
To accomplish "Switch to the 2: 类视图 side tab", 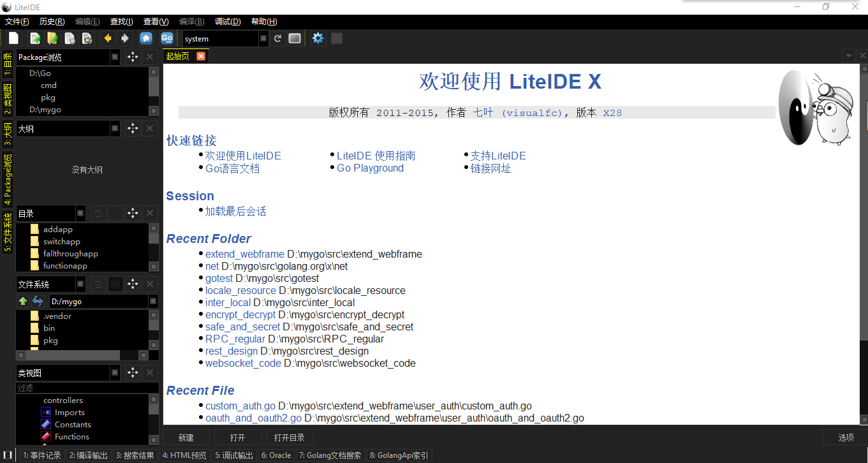I will pyautogui.click(x=8, y=99).
